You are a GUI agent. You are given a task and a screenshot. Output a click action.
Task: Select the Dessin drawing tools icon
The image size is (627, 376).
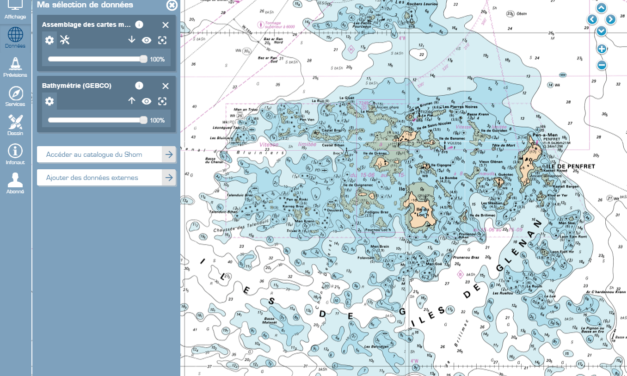pyautogui.click(x=15, y=125)
